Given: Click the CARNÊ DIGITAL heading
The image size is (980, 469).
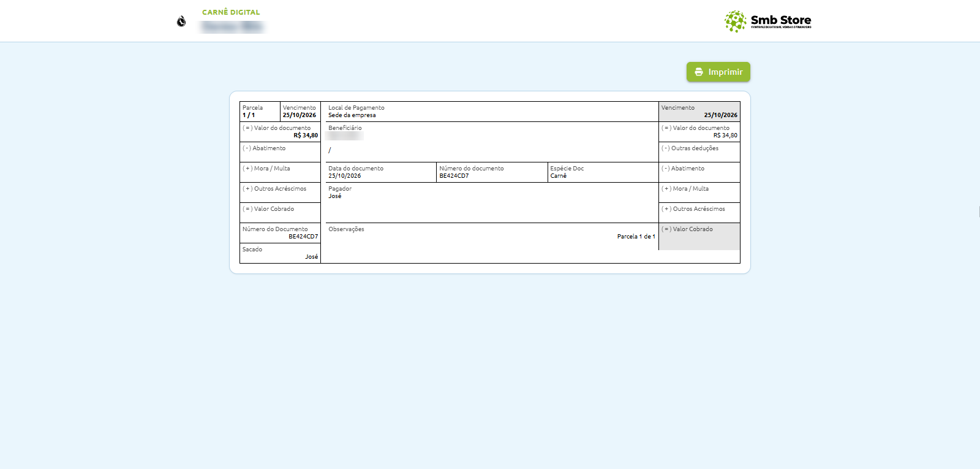Looking at the screenshot, I should point(231,12).
